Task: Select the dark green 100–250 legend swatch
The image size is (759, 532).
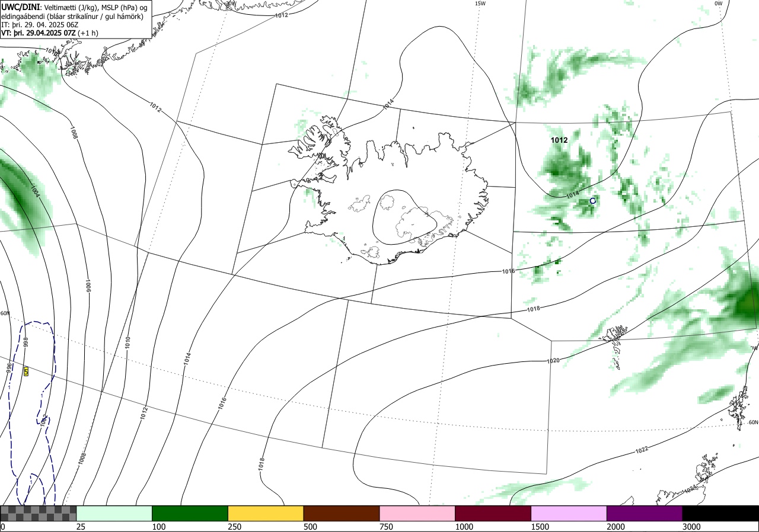Action: 190,513
